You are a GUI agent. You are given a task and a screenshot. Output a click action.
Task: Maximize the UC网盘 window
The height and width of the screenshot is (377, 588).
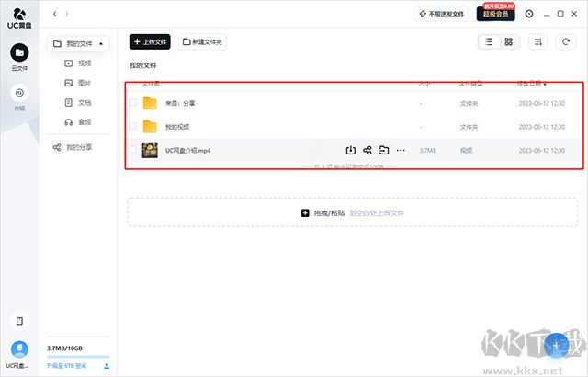(560, 14)
